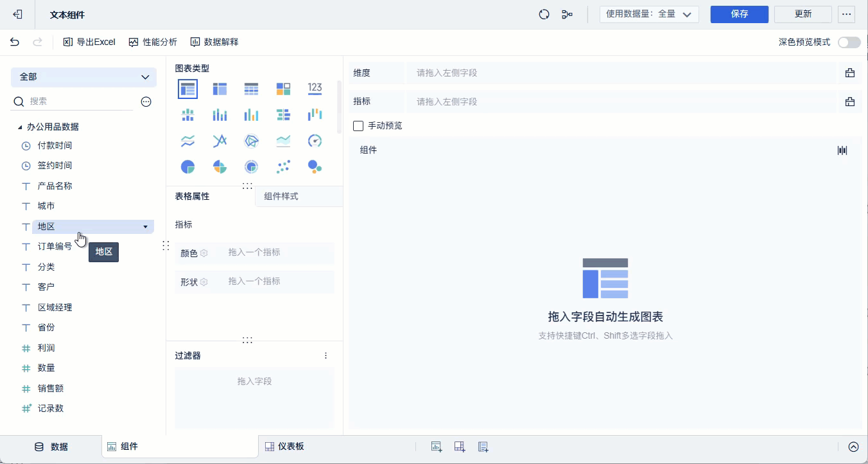
Task: Click the undo arrow icon
Action: (x=15, y=42)
